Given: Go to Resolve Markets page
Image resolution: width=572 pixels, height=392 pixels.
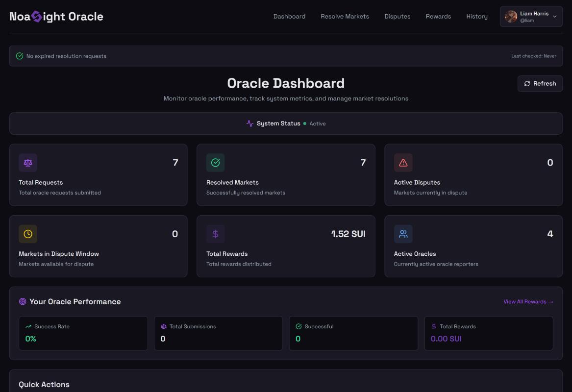Looking at the screenshot, I should (x=345, y=17).
